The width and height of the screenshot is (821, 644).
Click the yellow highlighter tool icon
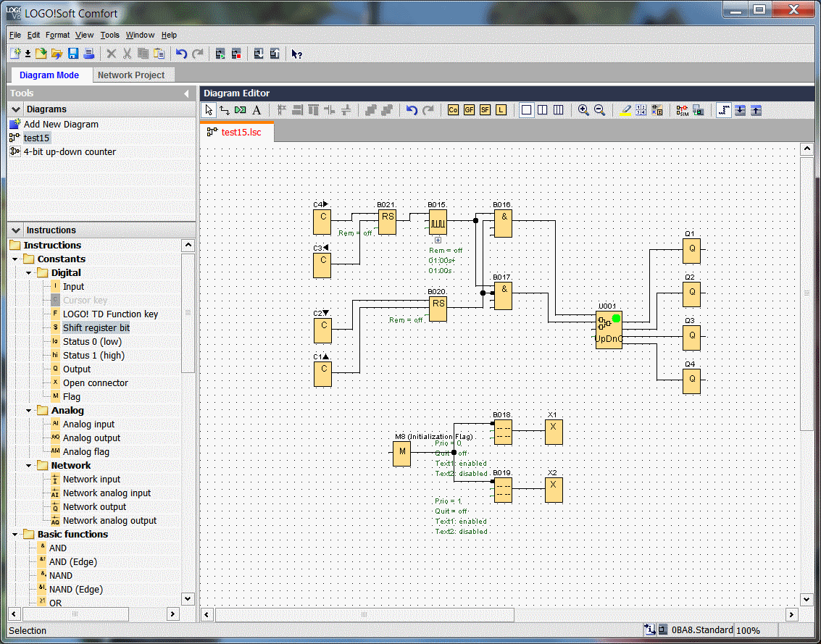(625, 110)
